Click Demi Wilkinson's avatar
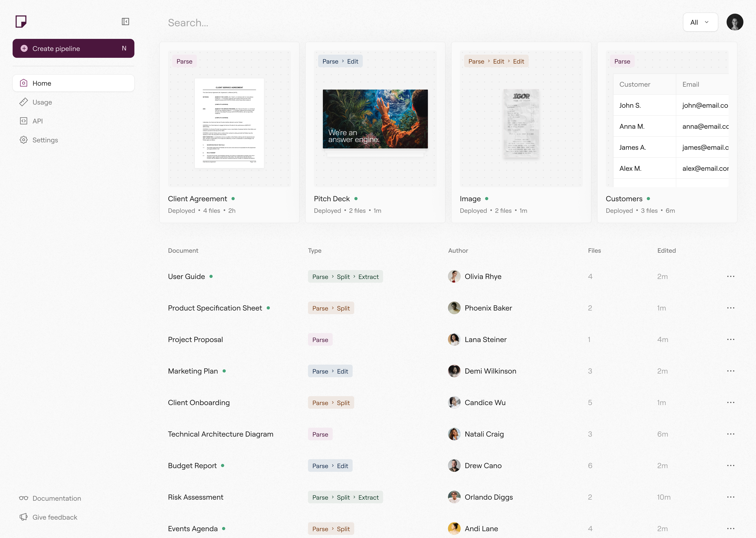 tap(454, 371)
